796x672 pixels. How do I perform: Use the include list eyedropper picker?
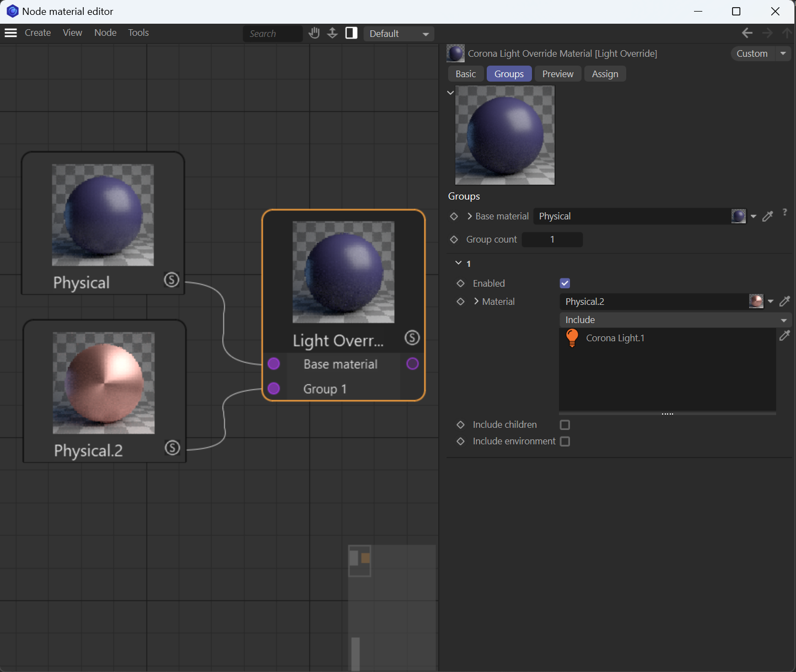click(784, 335)
